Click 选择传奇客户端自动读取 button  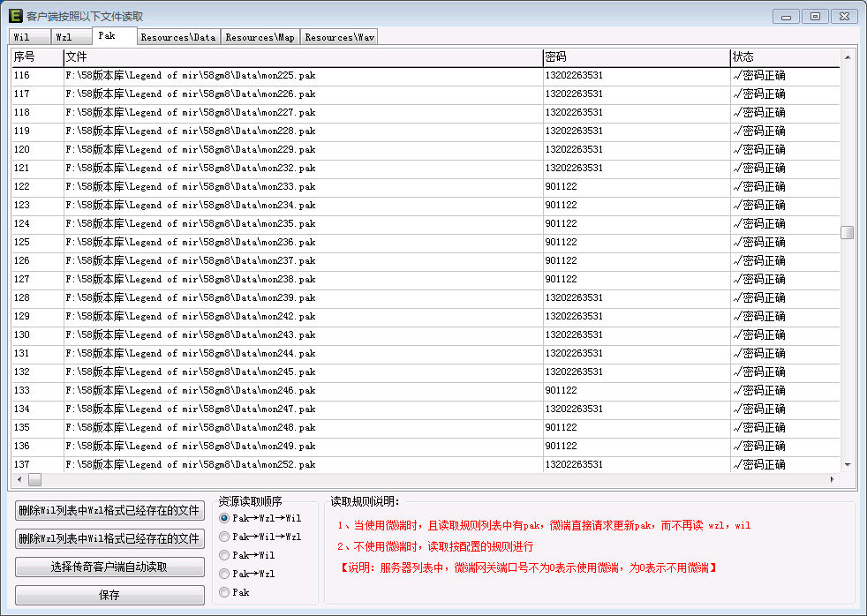[x=109, y=567]
